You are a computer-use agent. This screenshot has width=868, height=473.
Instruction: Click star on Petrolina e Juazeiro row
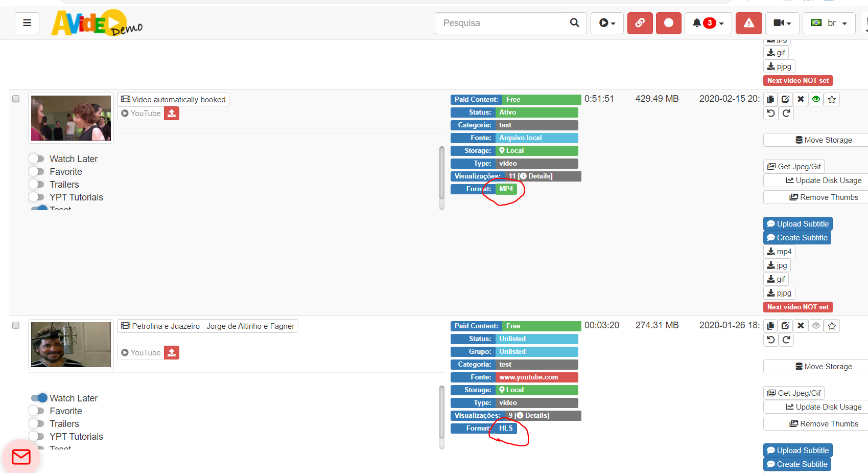pyautogui.click(x=832, y=326)
